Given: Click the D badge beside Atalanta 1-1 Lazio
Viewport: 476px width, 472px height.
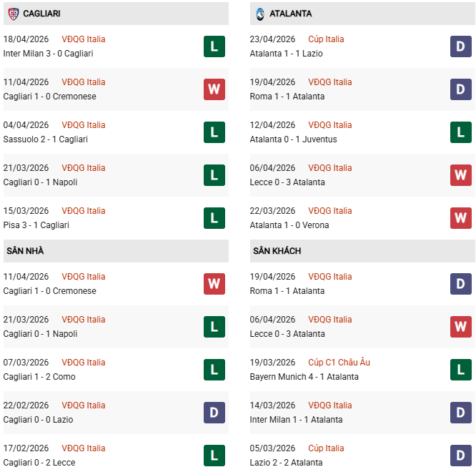Looking at the screenshot, I should pos(461,46).
